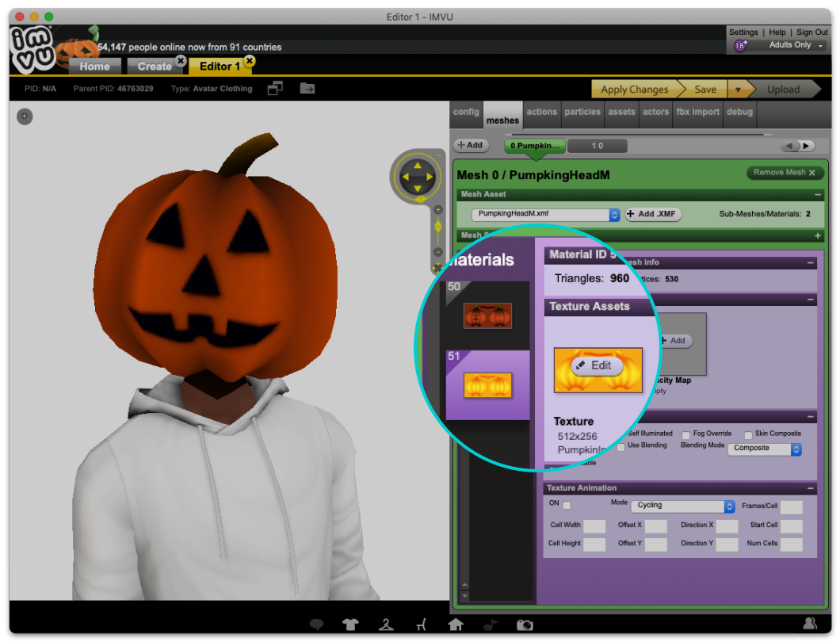Click the Add mesh button
This screenshot has height=642, width=840.
point(471,145)
